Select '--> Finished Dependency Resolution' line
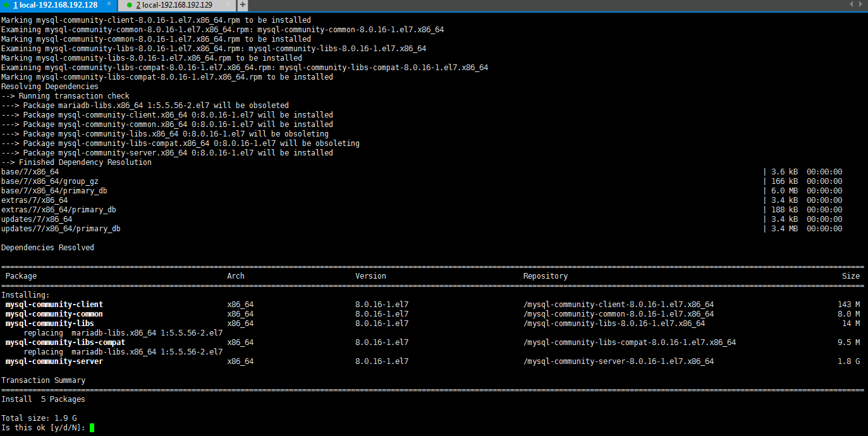Viewport: 868px width, 436px height. (x=76, y=162)
